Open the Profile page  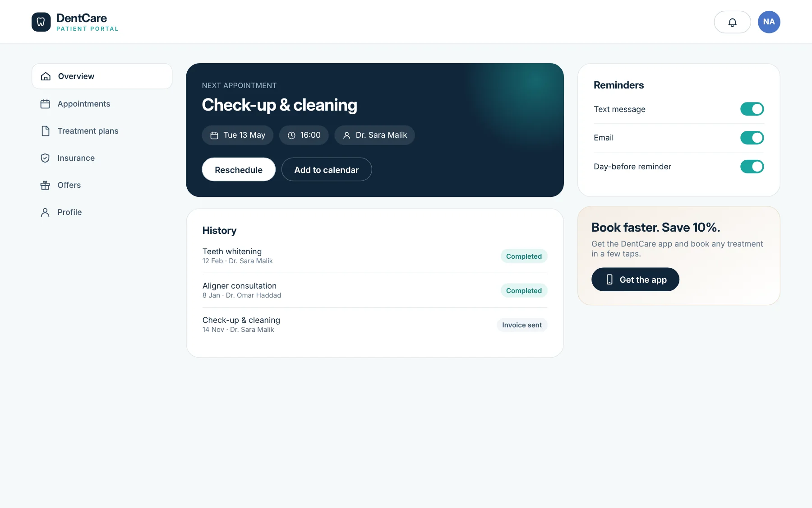coord(102,212)
